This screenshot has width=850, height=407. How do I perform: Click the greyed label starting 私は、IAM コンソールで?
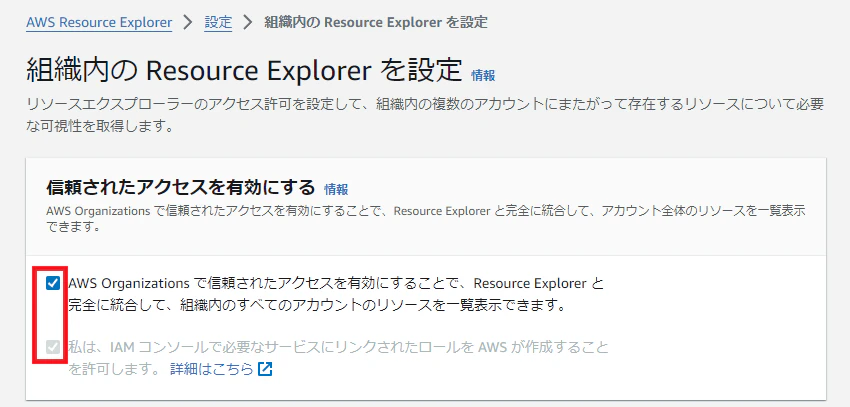338,358
